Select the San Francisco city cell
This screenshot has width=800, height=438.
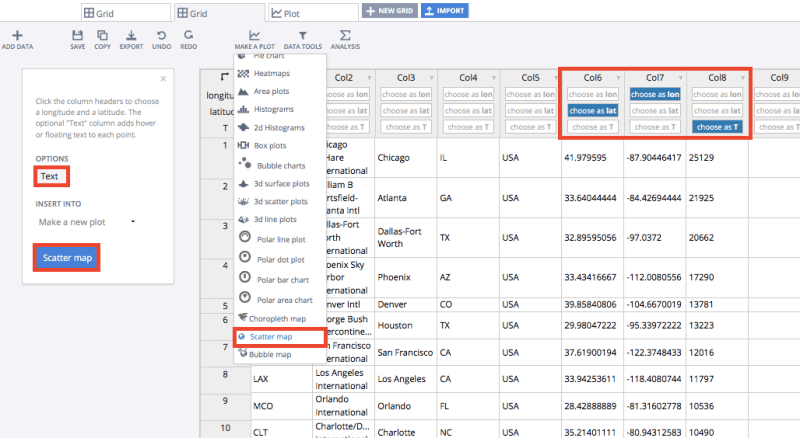click(406, 353)
